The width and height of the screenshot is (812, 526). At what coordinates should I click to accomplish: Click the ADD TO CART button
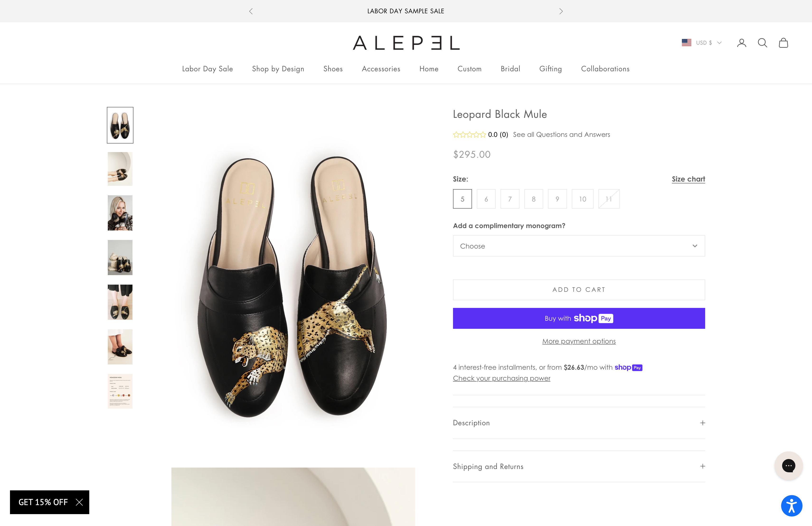coord(579,289)
